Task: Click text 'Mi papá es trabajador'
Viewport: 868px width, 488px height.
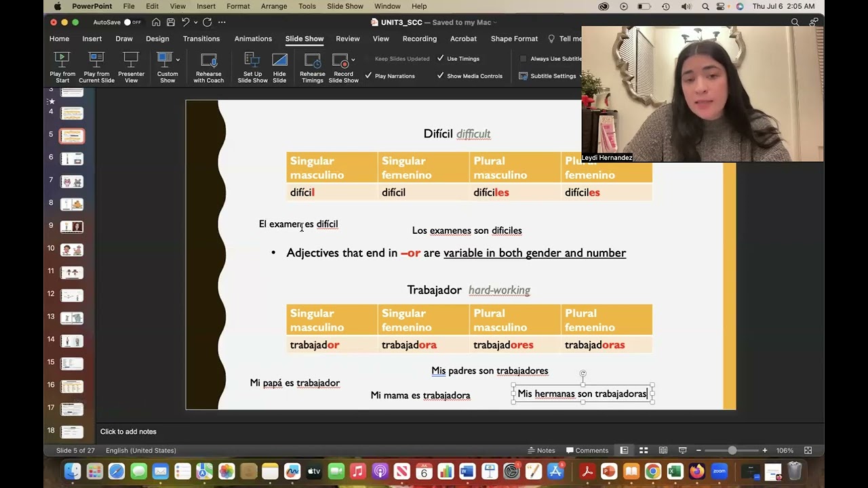Action: (295, 383)
